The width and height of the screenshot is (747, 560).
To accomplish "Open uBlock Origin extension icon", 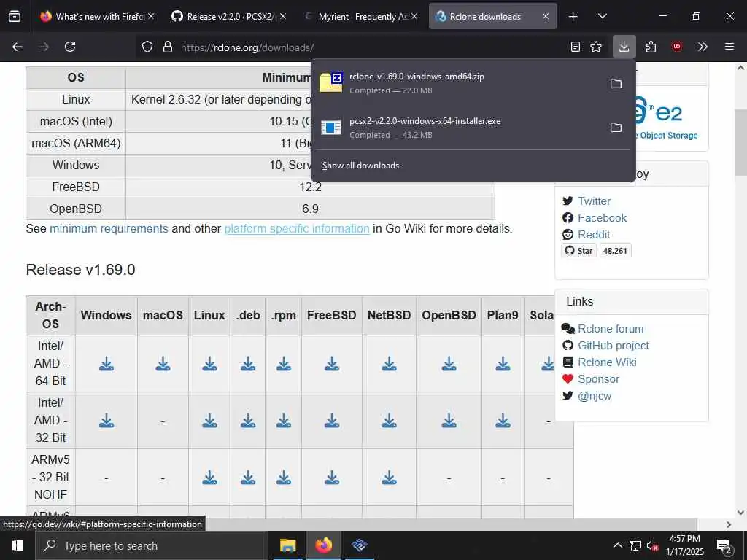I will pyautogui.click(x=677, y=47).
